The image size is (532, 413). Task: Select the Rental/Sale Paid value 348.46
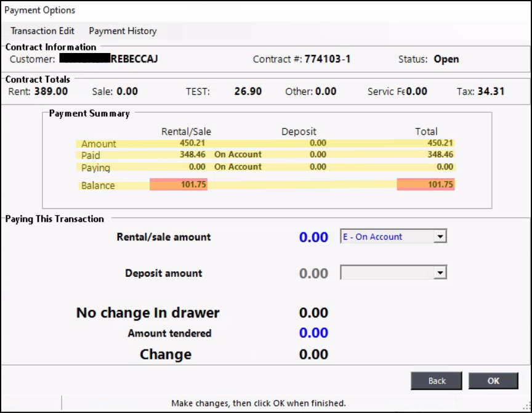click(192, 154)
